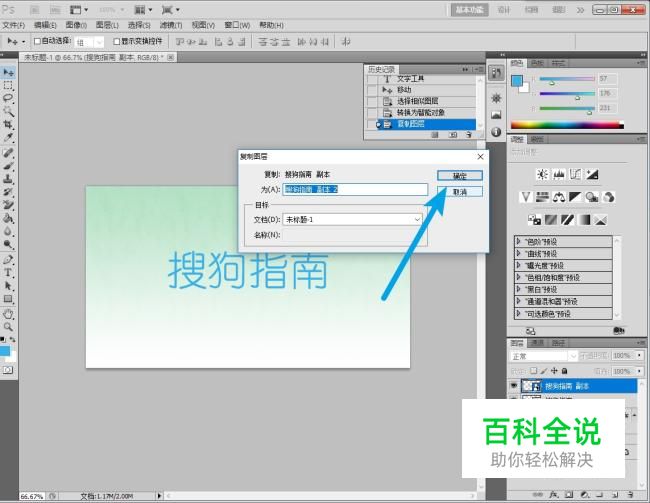The height and width of the screenshot is (503, 650).
Task: Toggle lock all in Layers panel
Action: (564, 371)
